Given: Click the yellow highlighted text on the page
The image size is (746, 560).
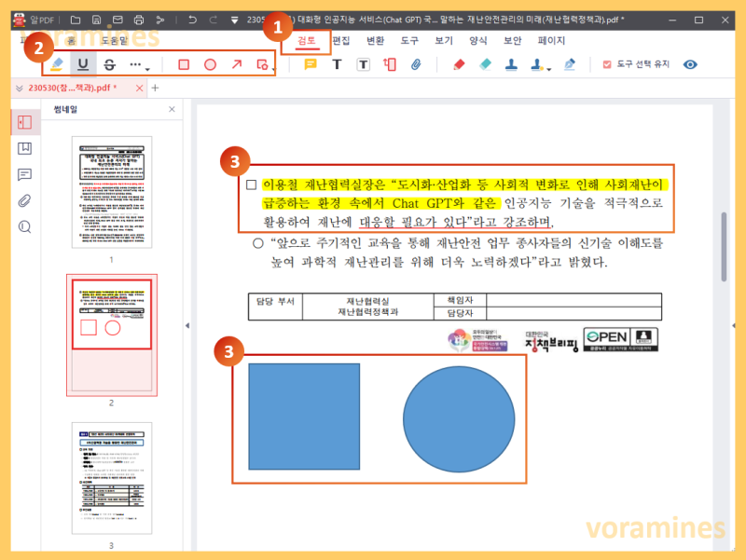Looking at the screenshot, I should click(x=465, y=194).
